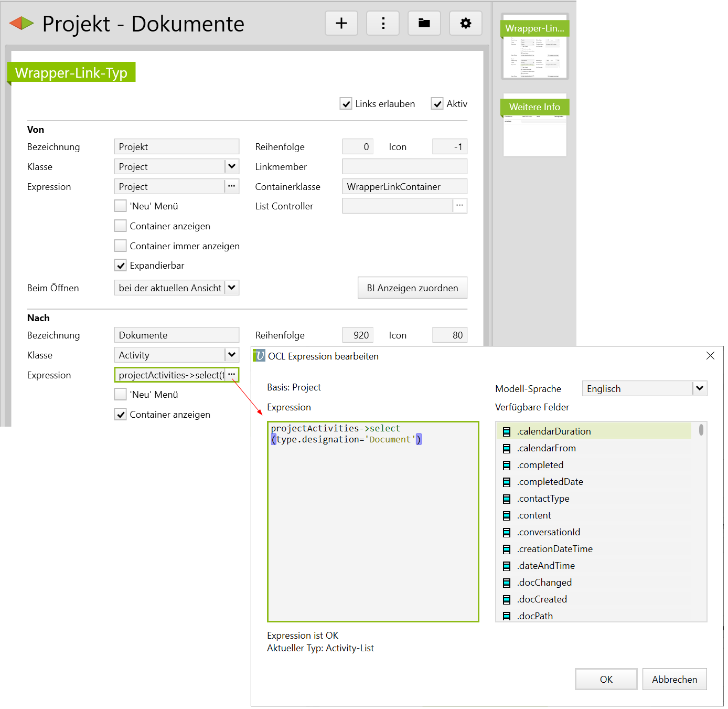
Task: Click the folder icon in header
Action: point(424,24)
